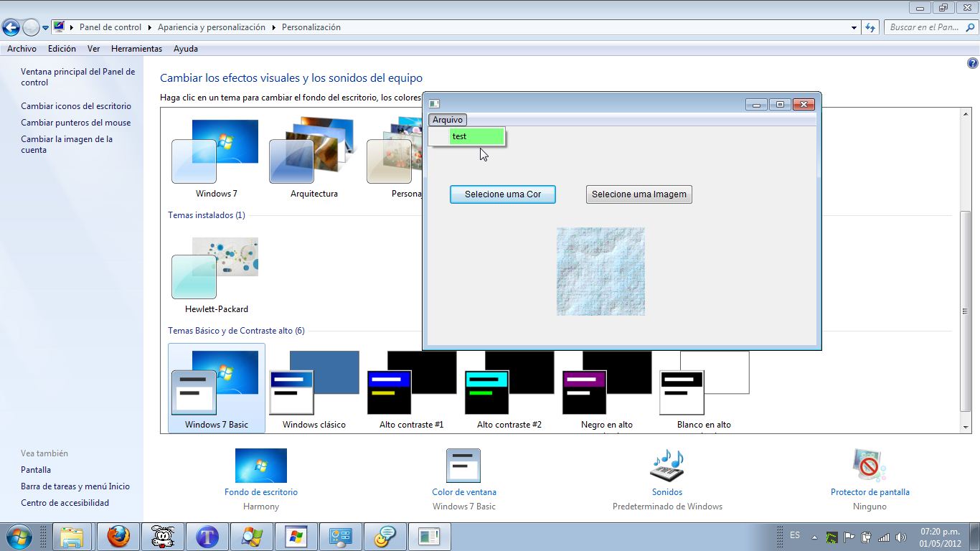The width and height of the screenshot is (980, 551).
Task: Show hidden tray icons arrow
Action: coord(814,537)
